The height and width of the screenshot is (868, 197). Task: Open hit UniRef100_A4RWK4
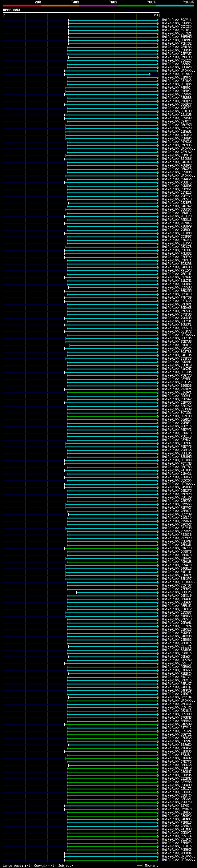tap(177, 88)
